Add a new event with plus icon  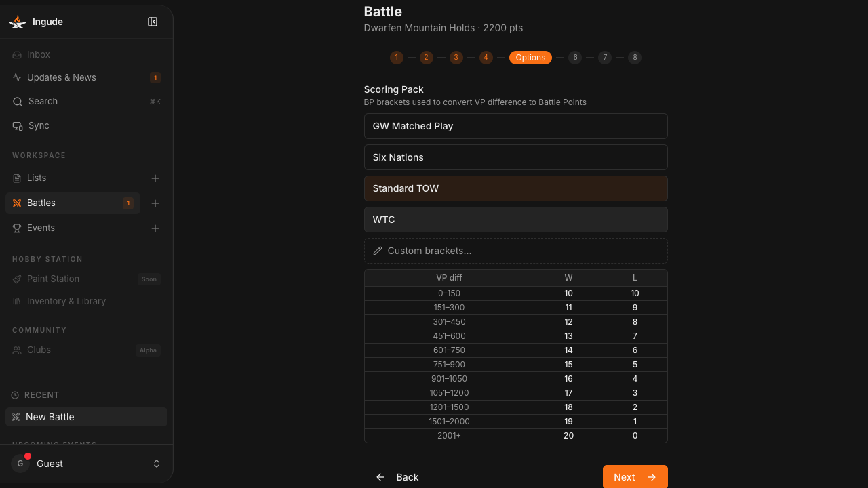(x=155, y=228)
